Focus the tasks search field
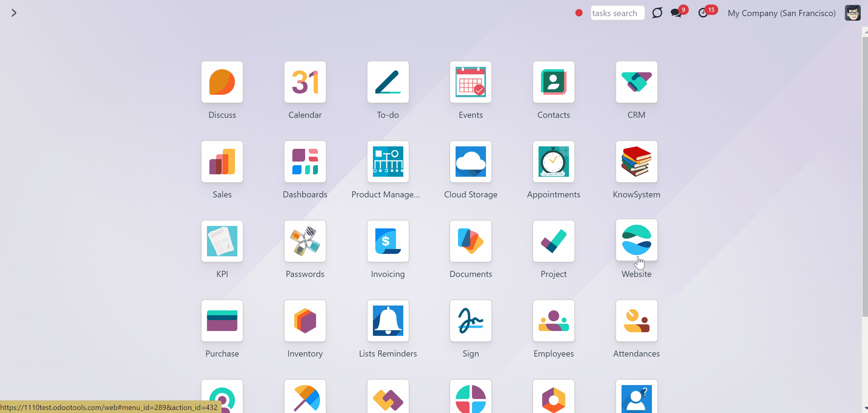Image resolution: width=868 pixels, height=413 pixels. tap(617, 13)
